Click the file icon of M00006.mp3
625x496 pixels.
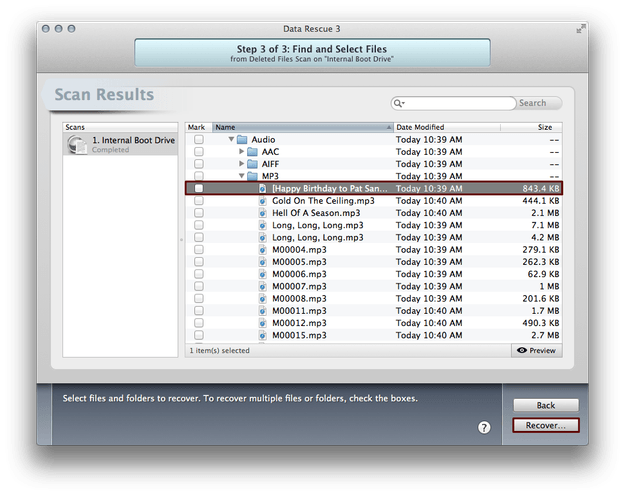pyautogui.click(x=262, y=274)
